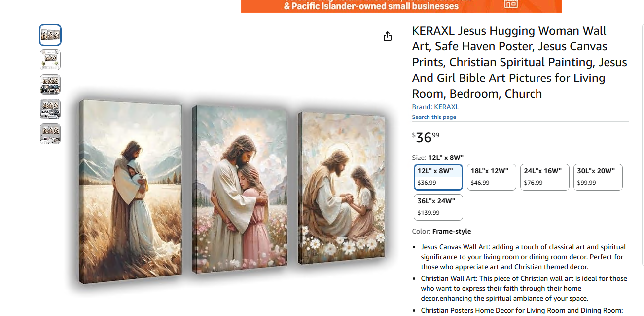
Task: Select the fifth product thumbnail
Action: coord(50,134)
